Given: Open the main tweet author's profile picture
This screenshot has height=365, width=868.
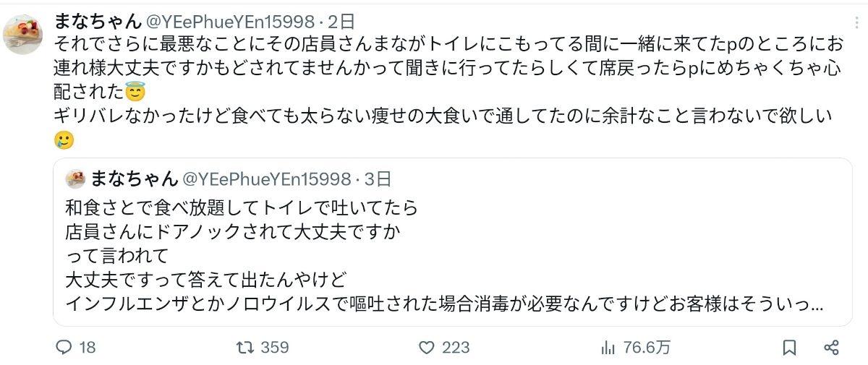Looking at the screenshot, I should pos(24,34).
